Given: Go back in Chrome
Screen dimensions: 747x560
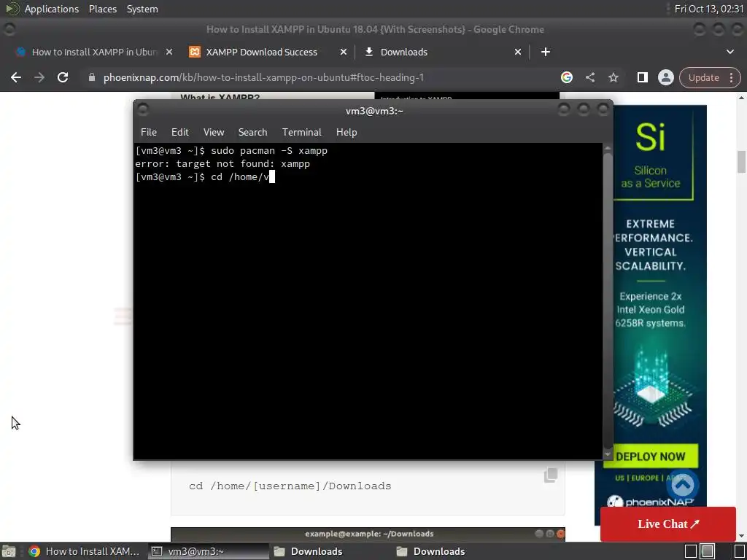Looking at the screenshot, I should tap(16, 77).
